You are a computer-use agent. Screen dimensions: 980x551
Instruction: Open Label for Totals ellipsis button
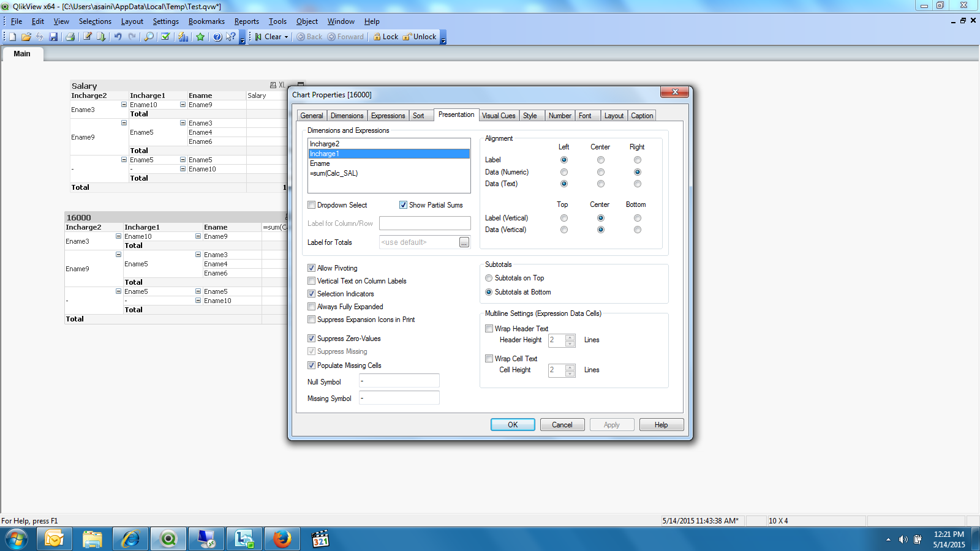tap(464, 242)
